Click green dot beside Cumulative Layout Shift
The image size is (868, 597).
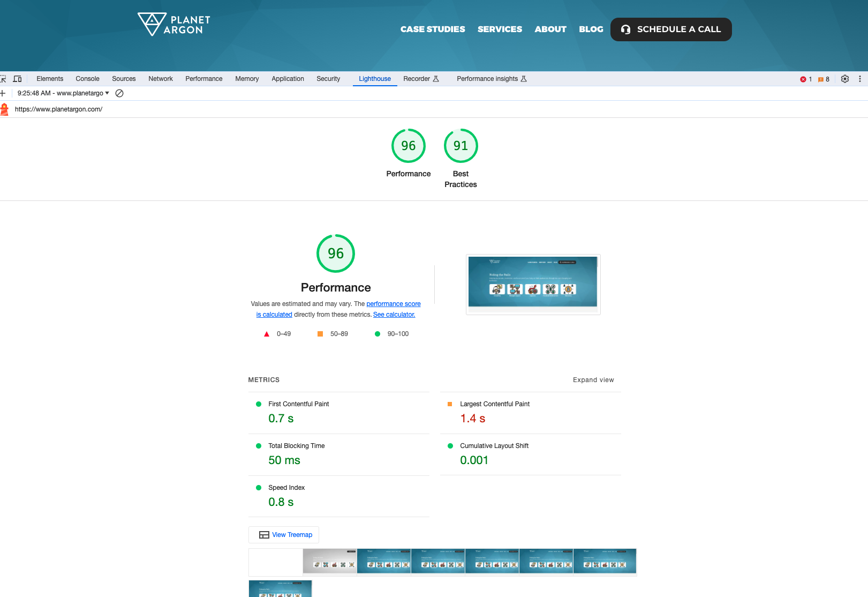(x=450, y=446)
